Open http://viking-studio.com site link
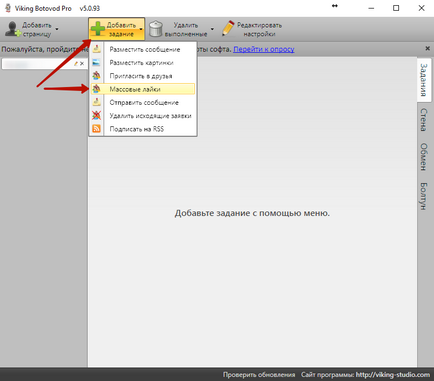This screenshot has width=434, height=381. point(393,375)
